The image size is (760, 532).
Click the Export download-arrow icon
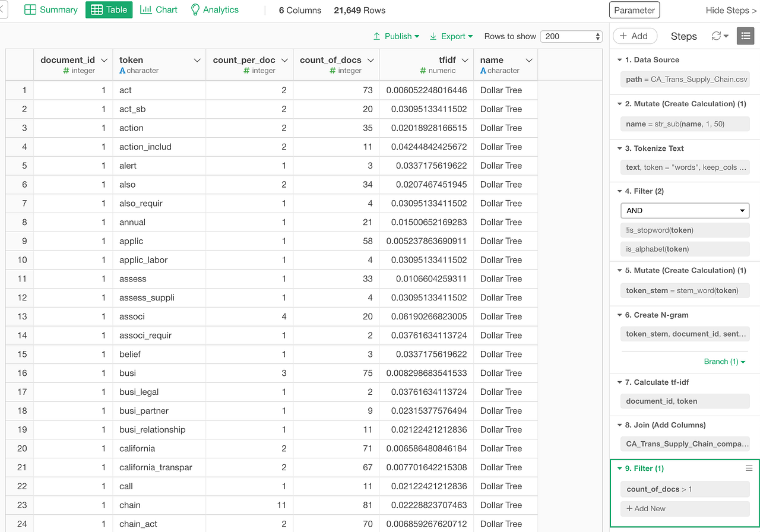433,36
